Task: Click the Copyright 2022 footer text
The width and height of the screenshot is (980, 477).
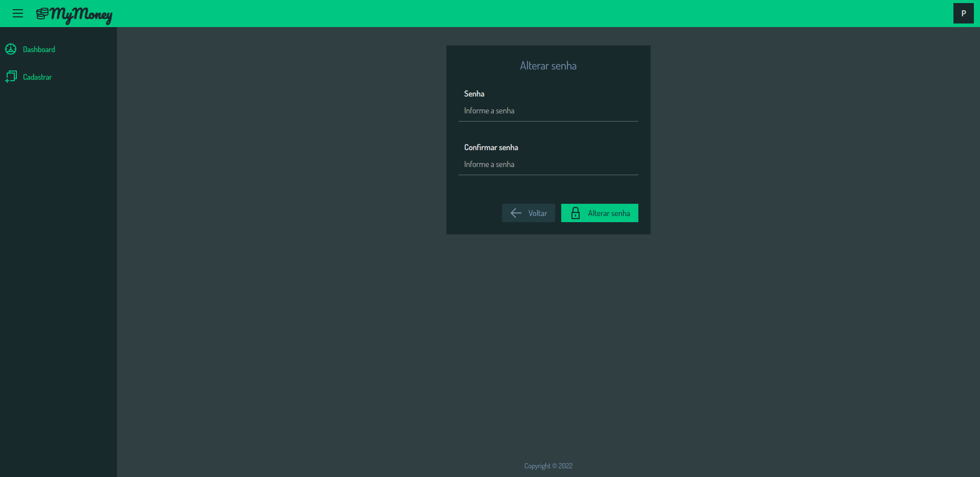Action: [x=548, y=466]
